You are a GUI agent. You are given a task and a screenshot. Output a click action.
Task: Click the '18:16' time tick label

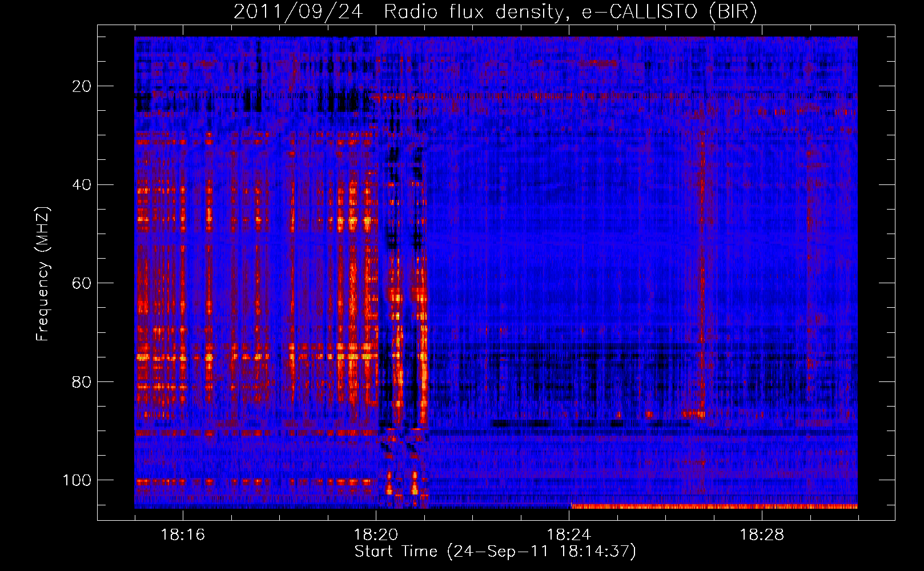coord(183,535)
